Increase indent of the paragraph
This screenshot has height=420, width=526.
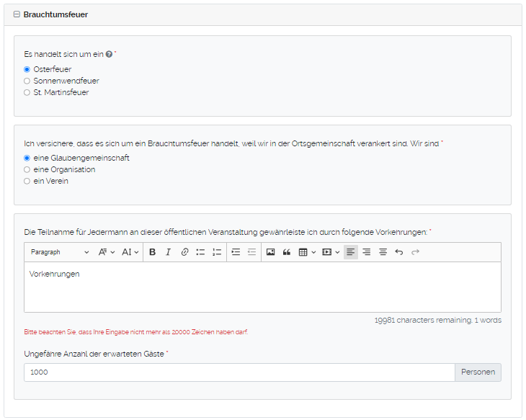point(236,252)
